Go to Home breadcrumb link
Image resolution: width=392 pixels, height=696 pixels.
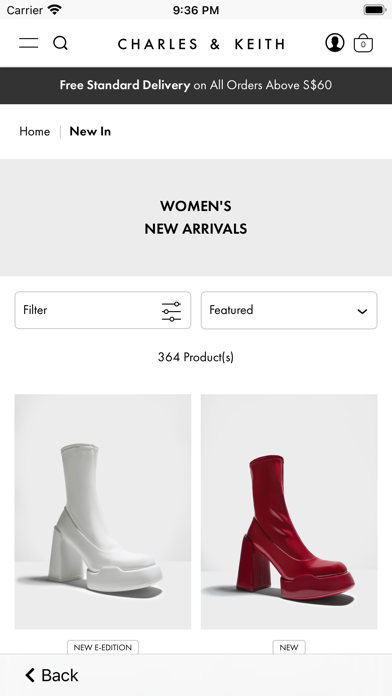pos(34,131)
